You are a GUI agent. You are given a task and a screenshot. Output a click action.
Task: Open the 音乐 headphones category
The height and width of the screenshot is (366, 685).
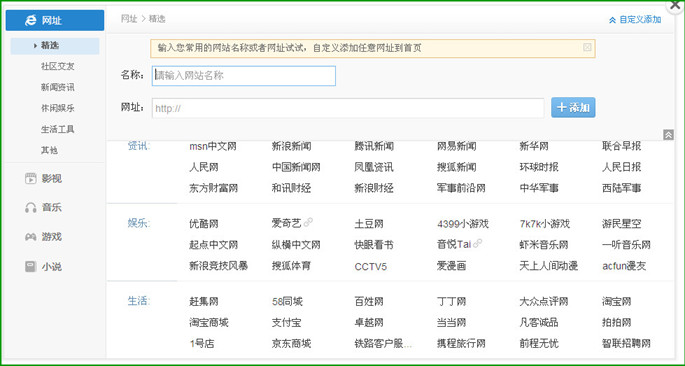point(43,207)
